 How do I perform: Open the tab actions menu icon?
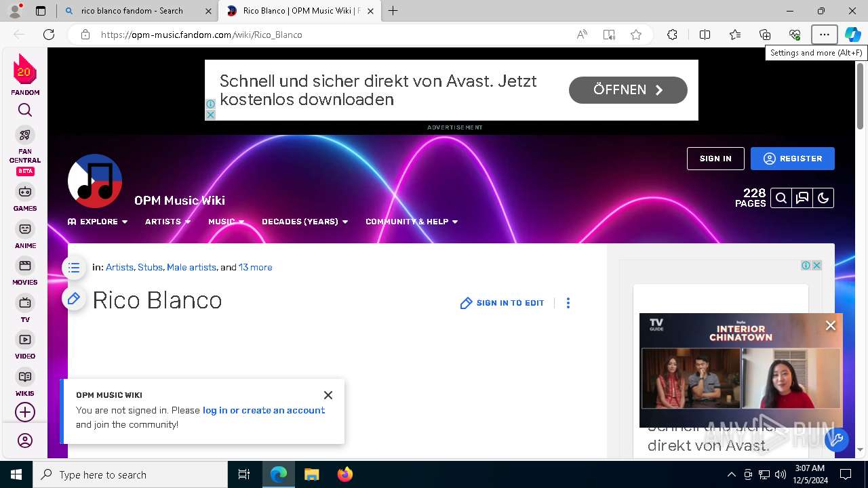[41, 11]
